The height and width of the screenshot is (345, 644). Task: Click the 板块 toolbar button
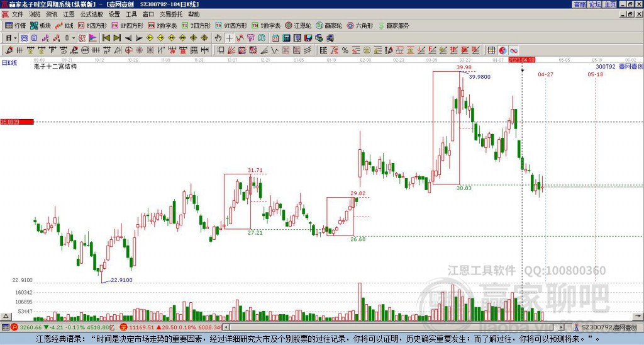[40, 25]
